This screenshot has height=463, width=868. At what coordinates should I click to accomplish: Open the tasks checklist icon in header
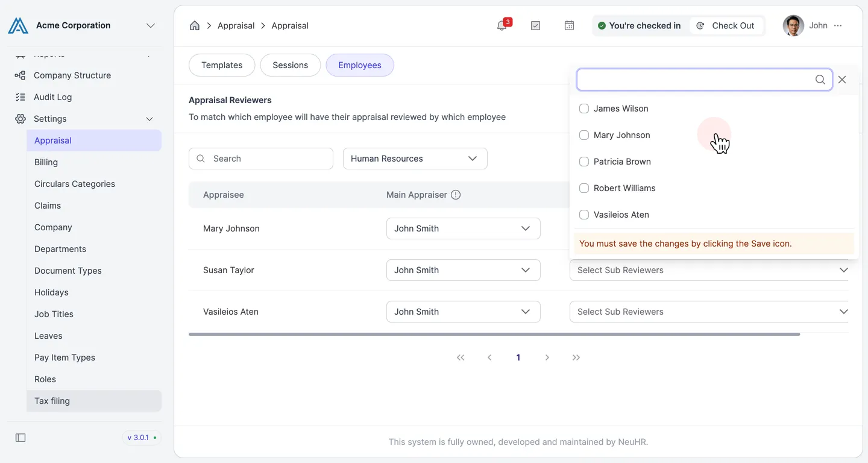pyautogui.click(x=535, y=25)
